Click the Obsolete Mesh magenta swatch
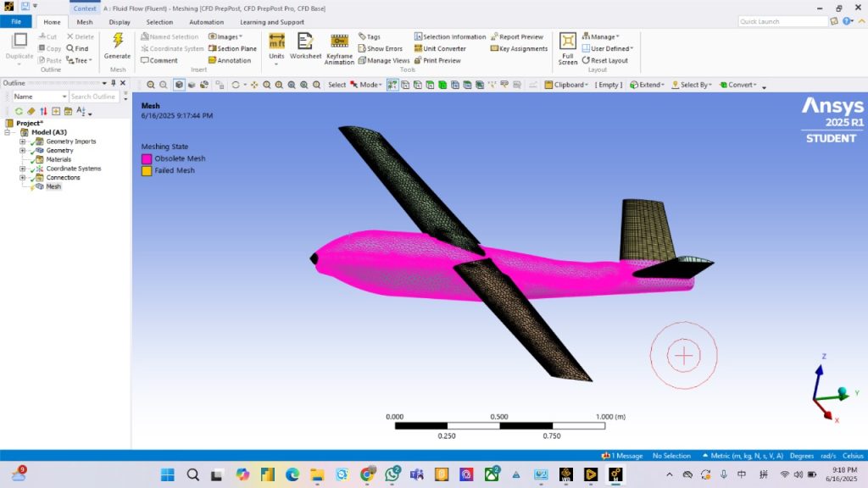The width and height of the screenshot is (868, 488). [x=147, y=158]
